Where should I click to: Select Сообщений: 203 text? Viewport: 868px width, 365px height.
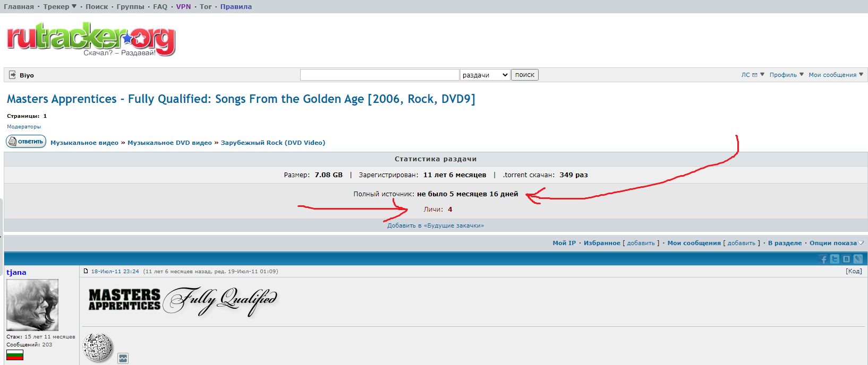coord(29,345)
